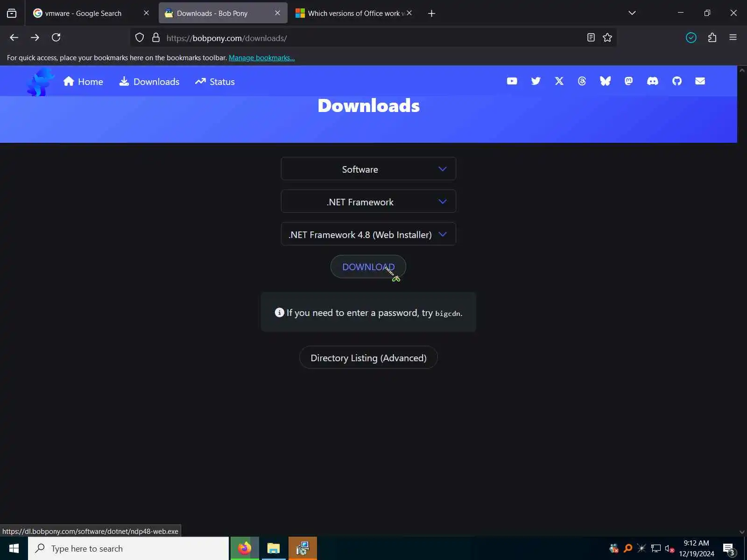This screenshot has height=560, width=747.
Task: Open Downloads in the site navigation
Action: pyautogui.click(x=149, y=82)
